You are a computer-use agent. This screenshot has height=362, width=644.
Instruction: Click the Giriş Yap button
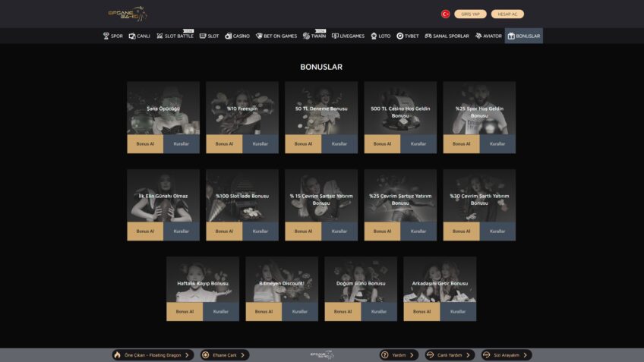pos(470,14)
